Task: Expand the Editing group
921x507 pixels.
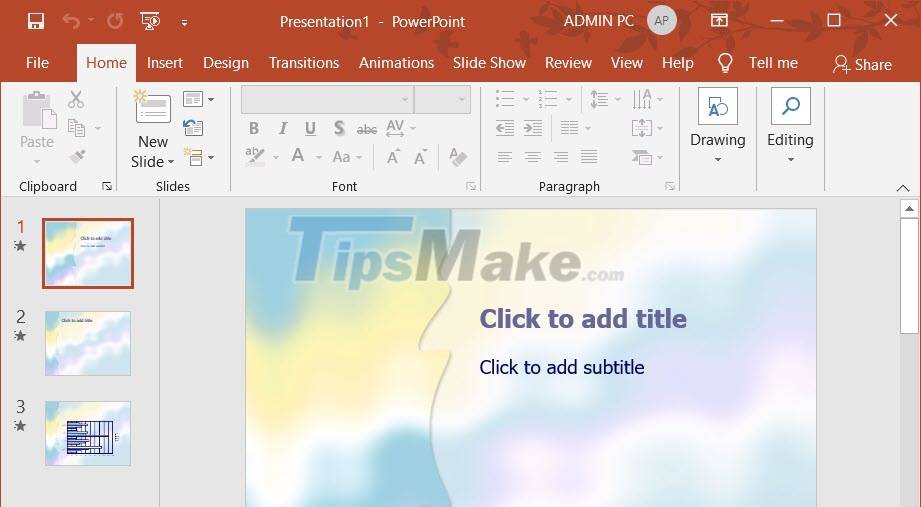Action: tap(791, 126)
